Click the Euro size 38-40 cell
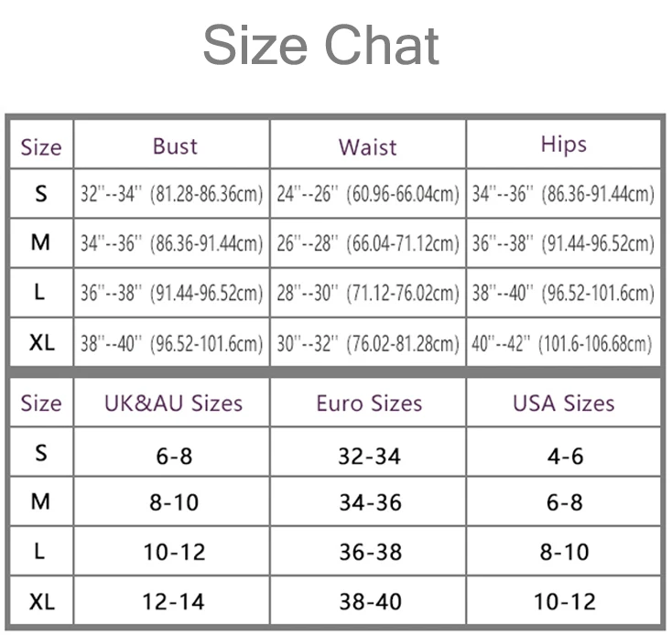Image resolution: width=672 pixels, height=635 pixels. tap(368, 601)
